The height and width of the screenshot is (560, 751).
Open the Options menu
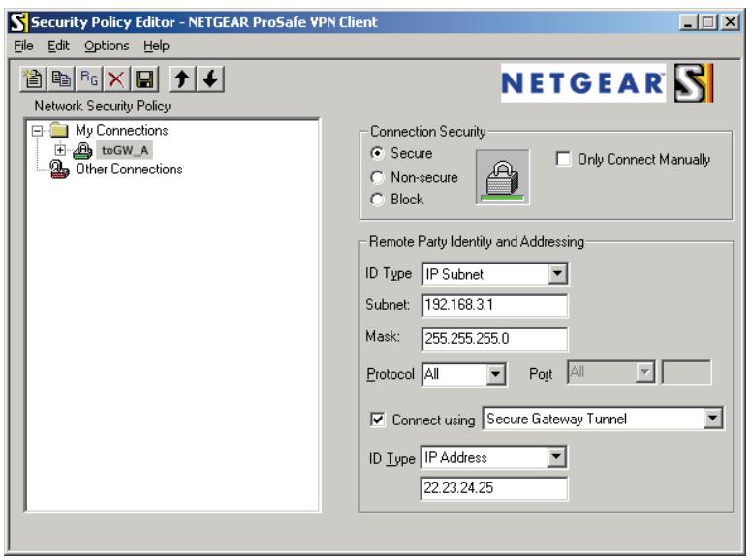[x=107, y=46]
